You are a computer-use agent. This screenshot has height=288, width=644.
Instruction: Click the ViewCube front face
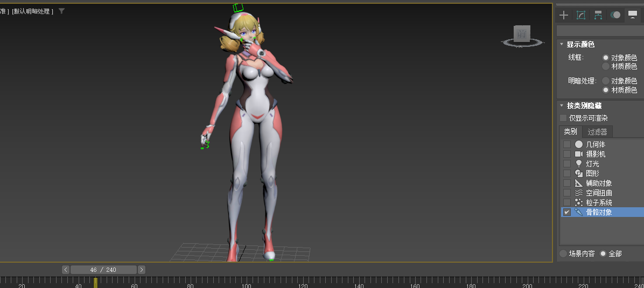[522, 34]
